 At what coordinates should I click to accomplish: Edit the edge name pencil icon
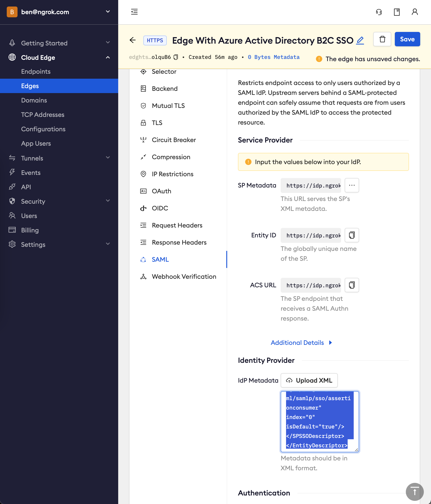coord(360,40)
